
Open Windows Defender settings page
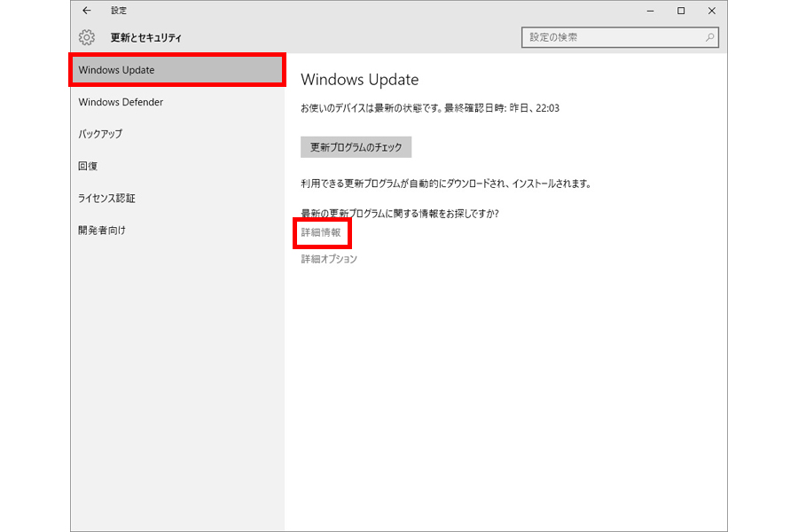coord(121,102)
